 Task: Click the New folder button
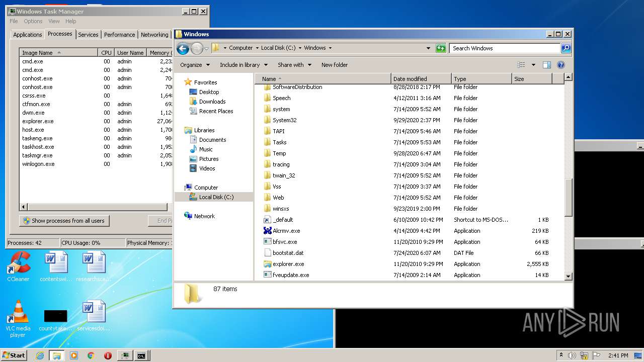[x=335, y=65]
